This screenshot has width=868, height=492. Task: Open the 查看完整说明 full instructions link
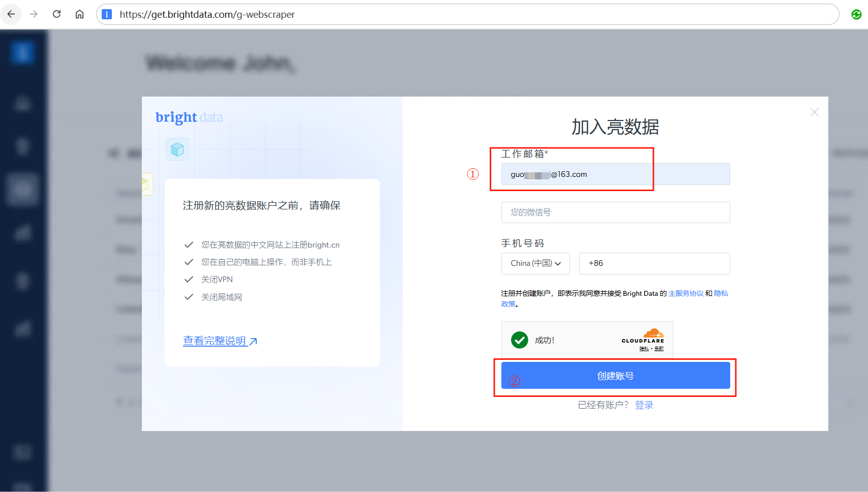click(215, 341)
